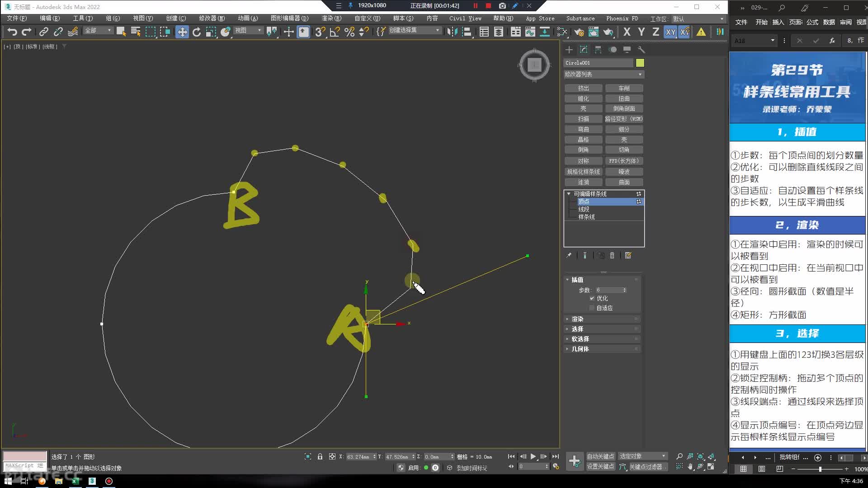Image resolution: width=868 pixels, height=488 pixels.
Task: Apply the 倒角剖面 modifier button
Action: [x=624, y=108]
